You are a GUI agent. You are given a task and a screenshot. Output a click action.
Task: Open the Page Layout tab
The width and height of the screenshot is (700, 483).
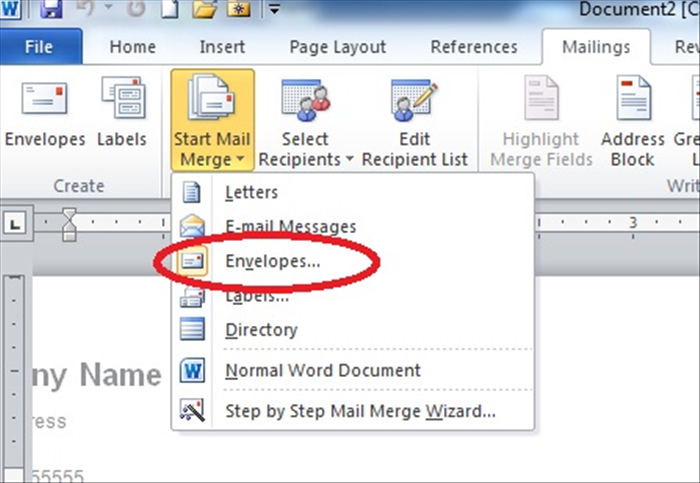pyautogui.click(x=338, y=46)
